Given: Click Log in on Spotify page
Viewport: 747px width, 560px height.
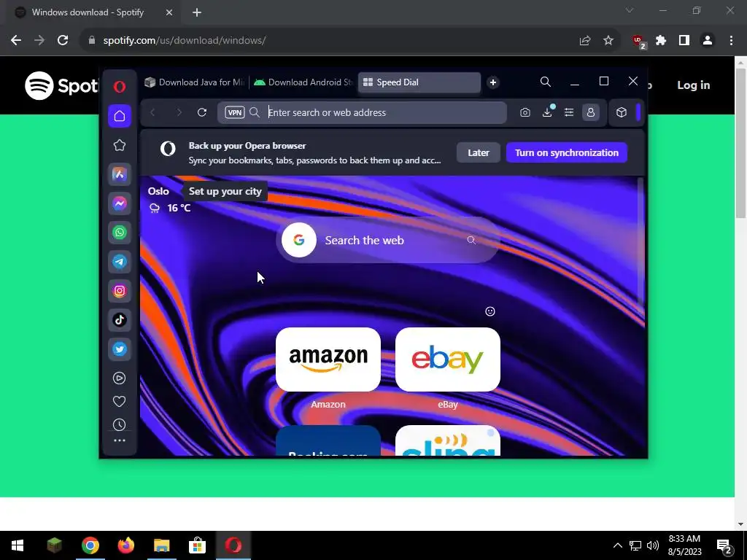Looking at the screenshot, I should click(694, 85).
